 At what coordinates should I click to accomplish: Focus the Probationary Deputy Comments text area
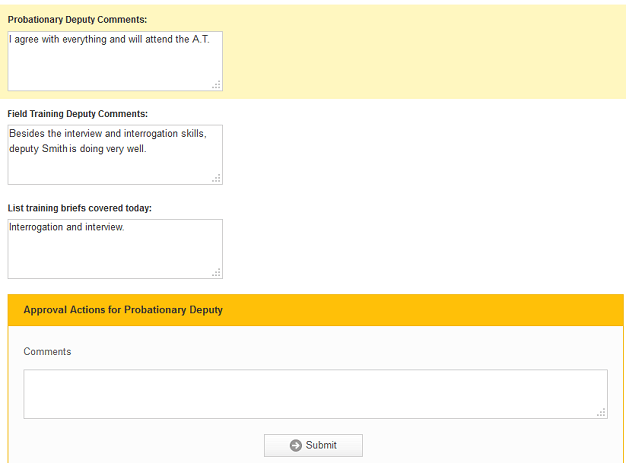pos(115,61)
